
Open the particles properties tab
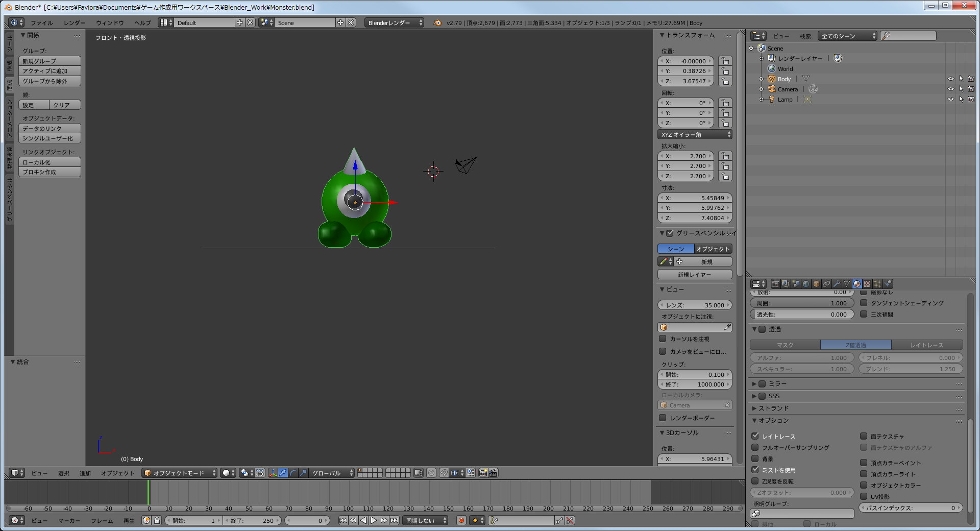point(877,284)
